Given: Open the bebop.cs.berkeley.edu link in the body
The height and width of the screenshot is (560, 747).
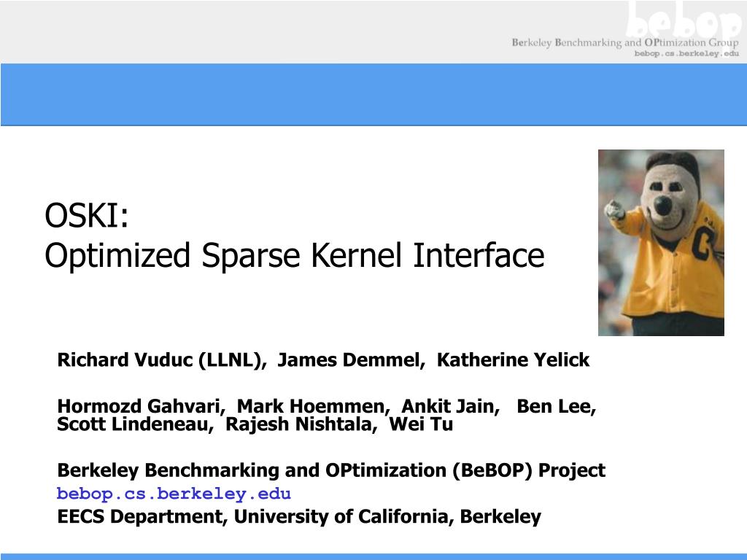Looking at the screenshot, I should pyautogui.click(x=174, y=494).
